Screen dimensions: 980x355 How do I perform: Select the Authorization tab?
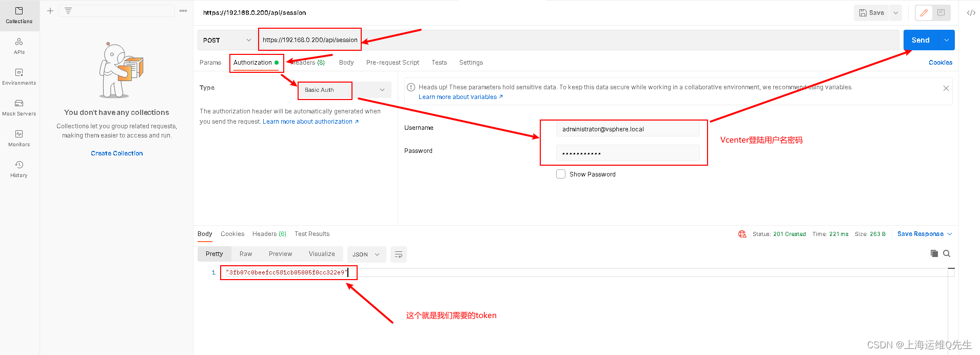(x=256, y=63)
